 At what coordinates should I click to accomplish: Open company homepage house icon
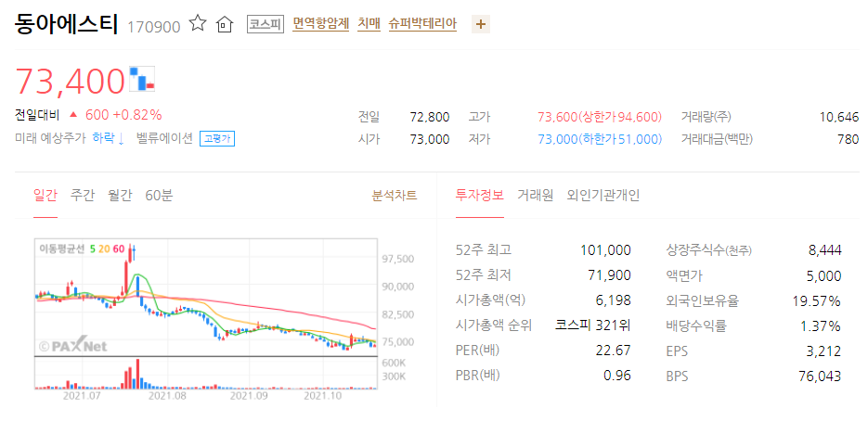click(x=225, y=24)
